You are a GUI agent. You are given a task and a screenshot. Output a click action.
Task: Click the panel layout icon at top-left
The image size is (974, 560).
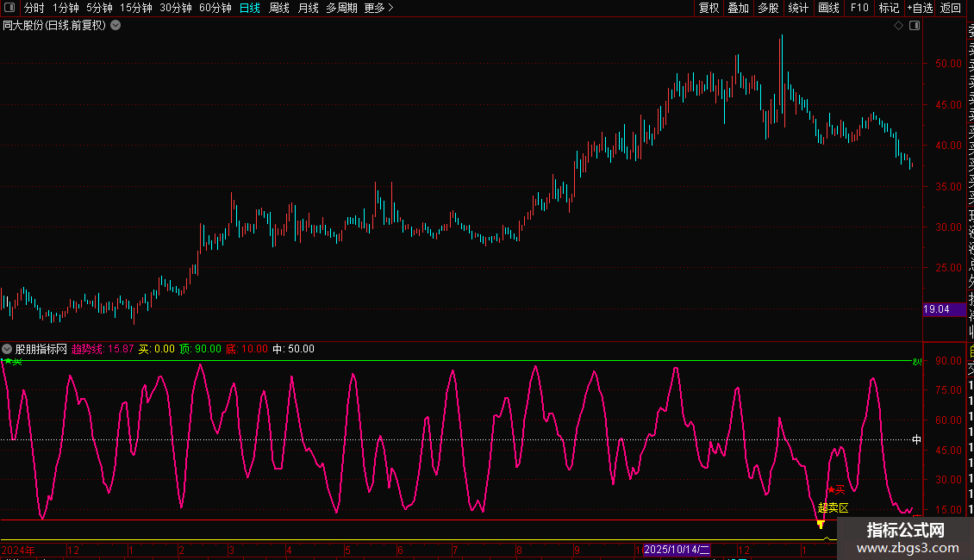click(x=9, y=8)
